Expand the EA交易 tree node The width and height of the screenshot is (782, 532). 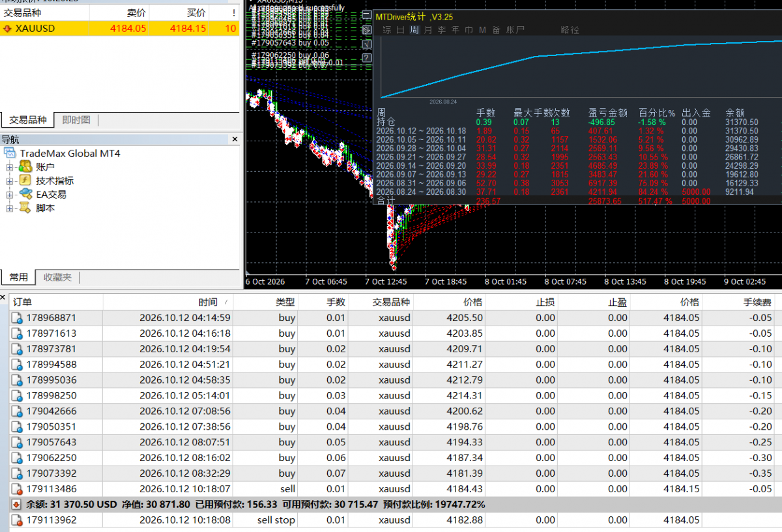coord(10,195)
